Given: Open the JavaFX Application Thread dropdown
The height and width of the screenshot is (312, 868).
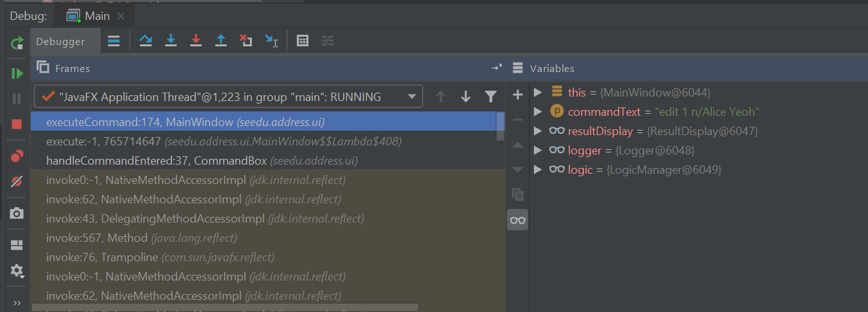Looking at the screenshot, I should 412,97.
